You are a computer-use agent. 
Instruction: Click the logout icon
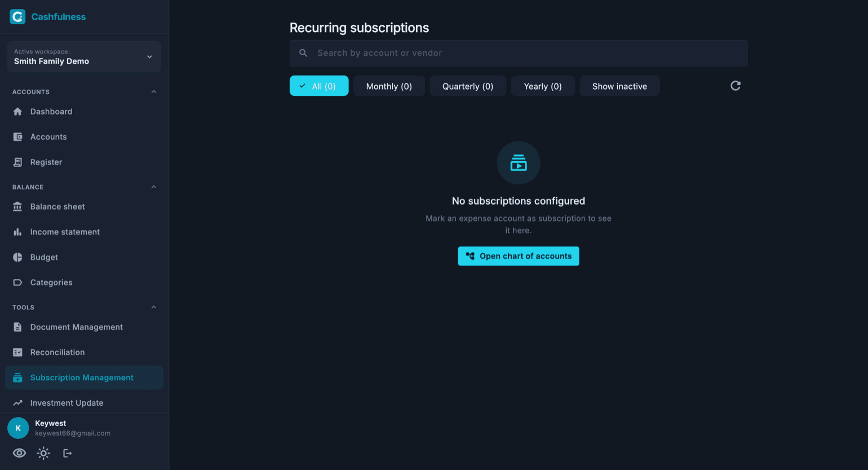tap(68, 453)
